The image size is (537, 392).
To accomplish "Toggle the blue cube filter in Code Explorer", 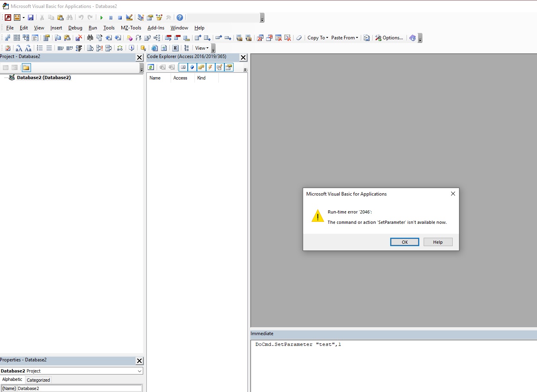I will 192,67.
